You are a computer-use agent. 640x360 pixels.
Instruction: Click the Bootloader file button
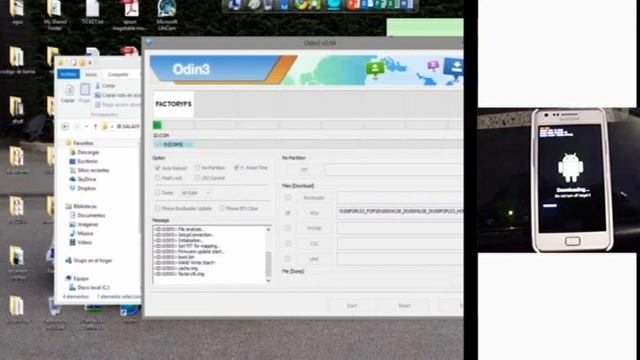coord(314,198)
